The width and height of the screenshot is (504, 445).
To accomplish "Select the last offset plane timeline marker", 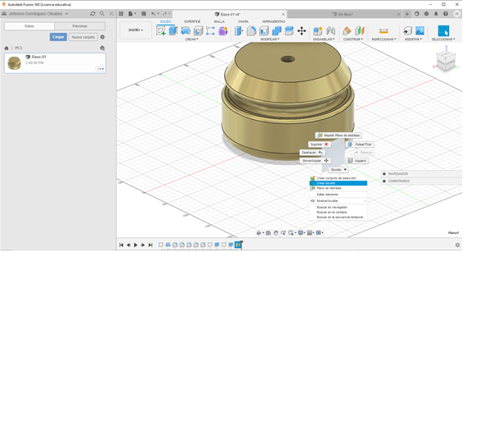I will point(238,245).
